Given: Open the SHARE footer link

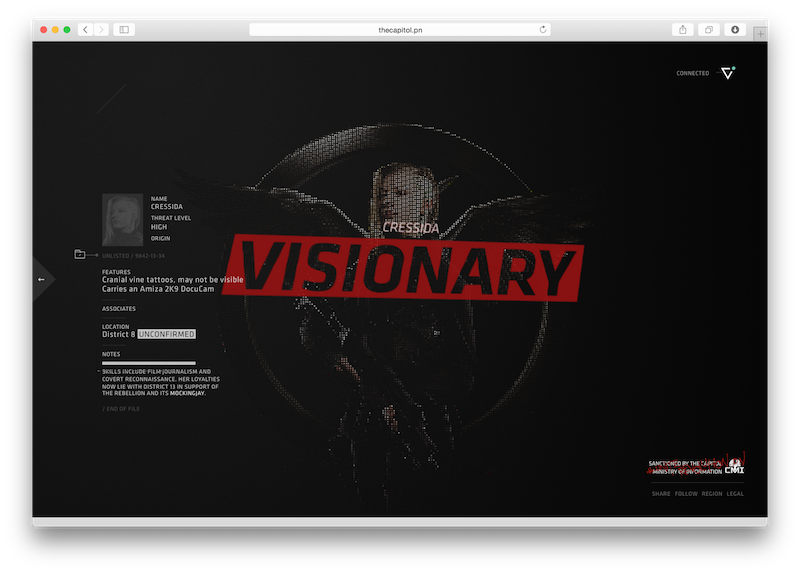Looking at the screenshot, I should 661,493.
